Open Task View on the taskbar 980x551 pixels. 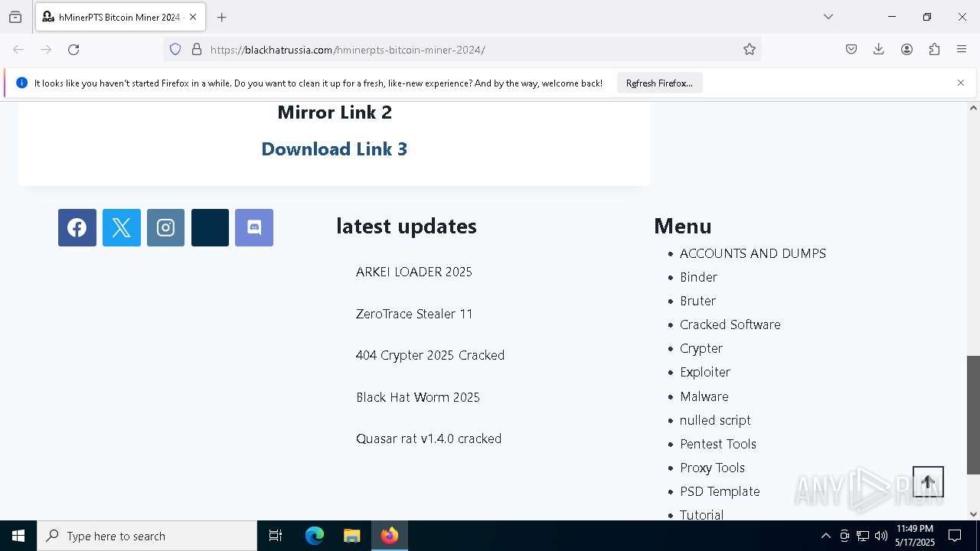[x=276, y=536]
